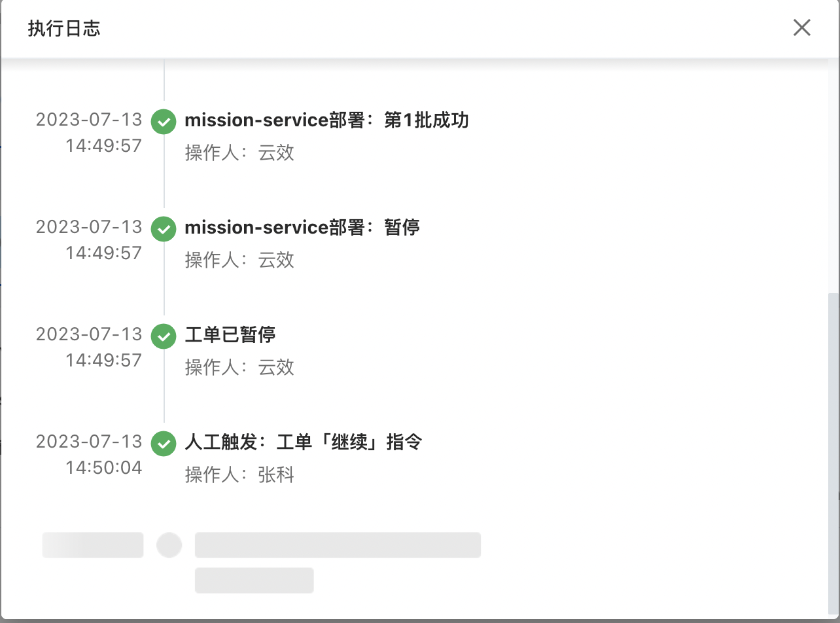840x623 pixels.
Task: Open the mission-service部署：第1批成功 log entry
Action: (x=326, y=121)
